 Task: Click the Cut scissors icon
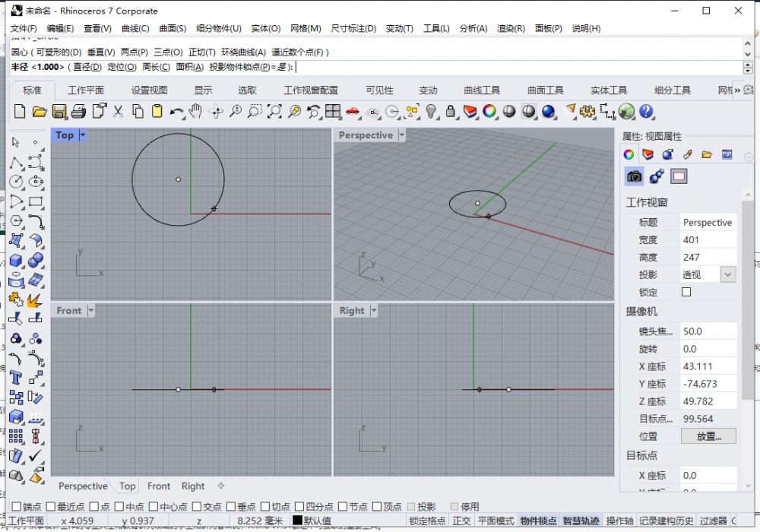(x=118, y=112)
